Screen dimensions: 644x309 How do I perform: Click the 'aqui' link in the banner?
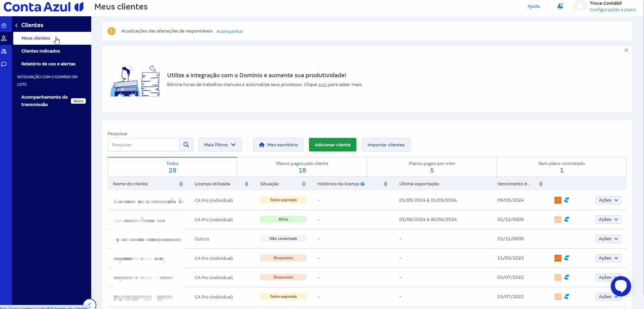coord(323,85)
